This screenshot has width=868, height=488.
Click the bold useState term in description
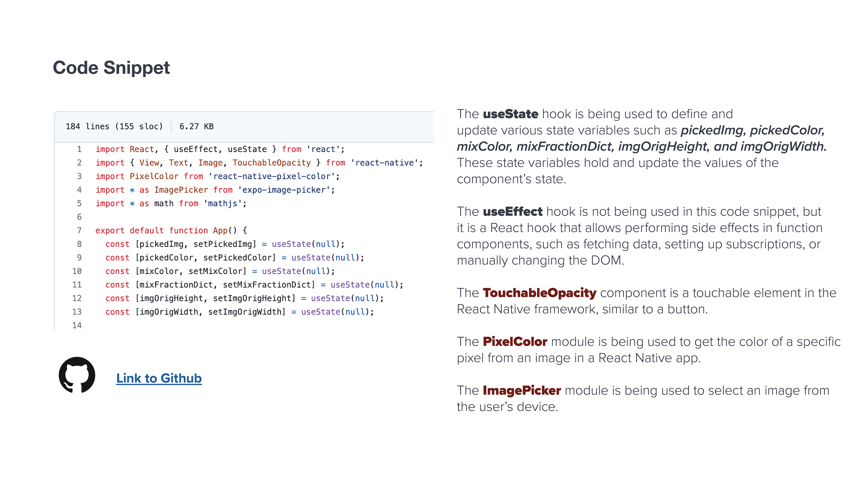510,114
